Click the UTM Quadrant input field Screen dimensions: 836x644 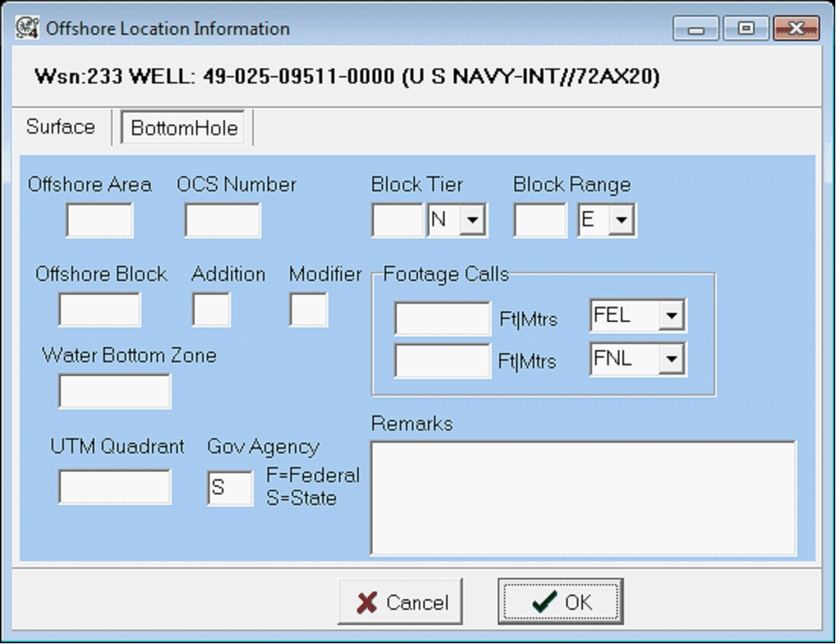point(115,487)
